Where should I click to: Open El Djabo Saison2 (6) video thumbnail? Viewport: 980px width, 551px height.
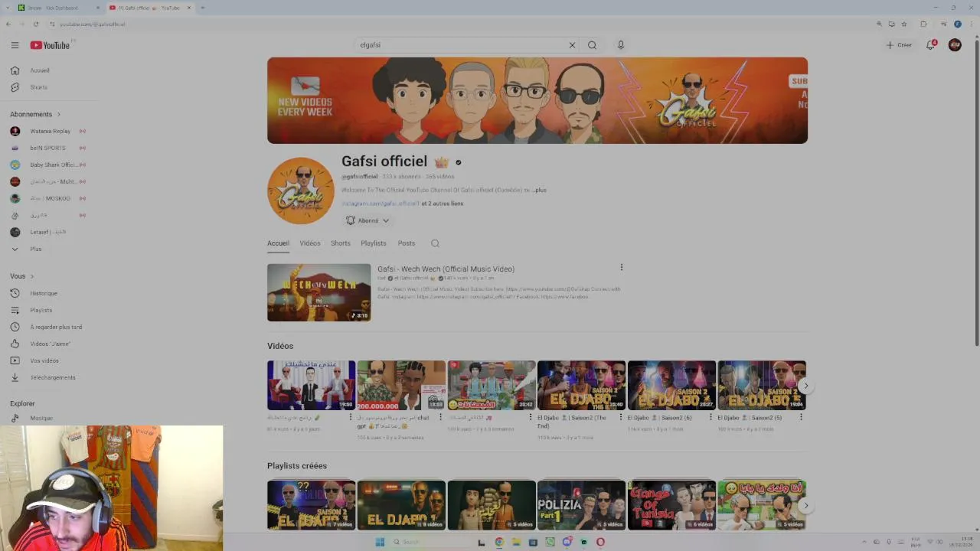click(x=671, y=386)
